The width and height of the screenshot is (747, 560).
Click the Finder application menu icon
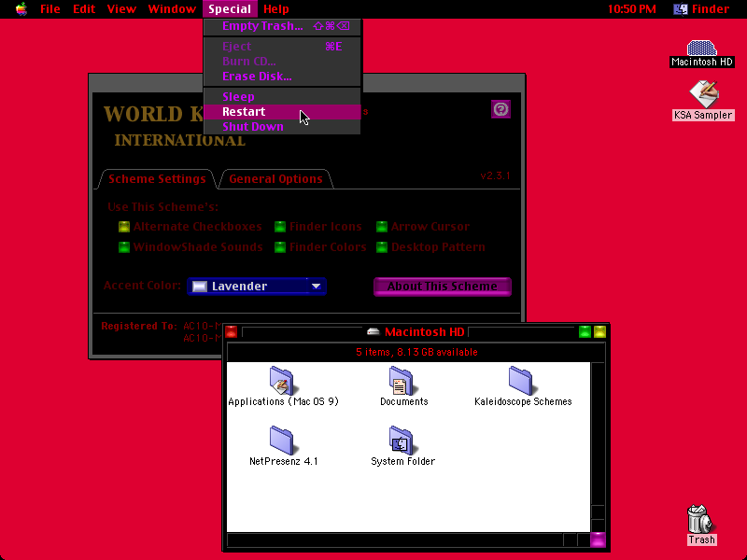coord(681,9)
